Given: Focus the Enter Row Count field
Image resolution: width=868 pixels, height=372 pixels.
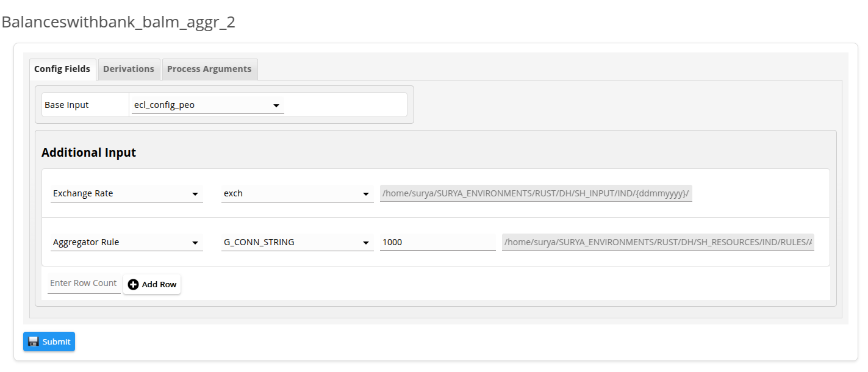Looking at the screenshot, I should (84, 284).
